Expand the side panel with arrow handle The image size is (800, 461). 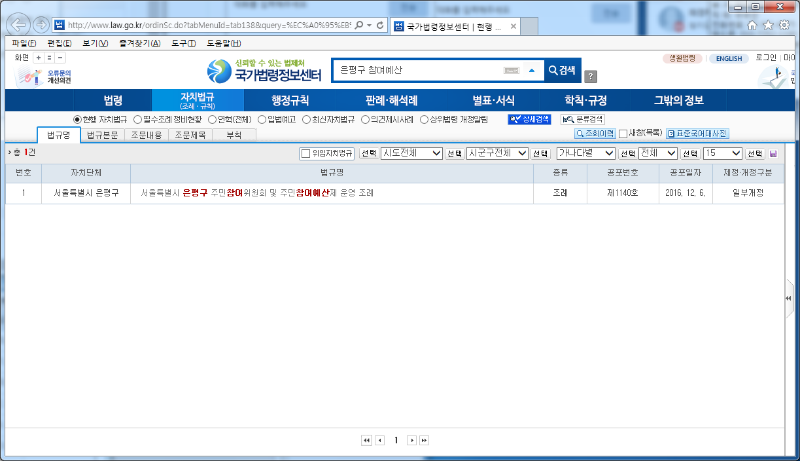pos(789,298)
